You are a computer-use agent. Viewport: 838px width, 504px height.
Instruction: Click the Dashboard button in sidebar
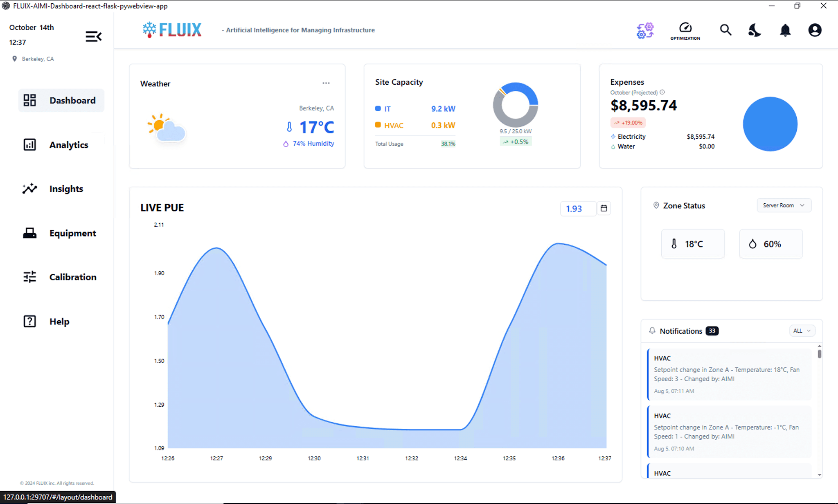pos(61,100)
